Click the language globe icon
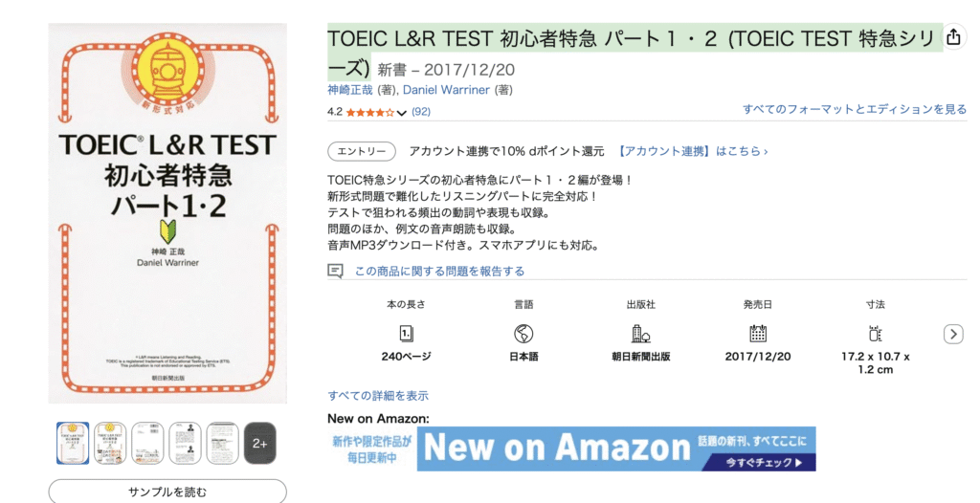980x503 pixels. click(523, 334)
